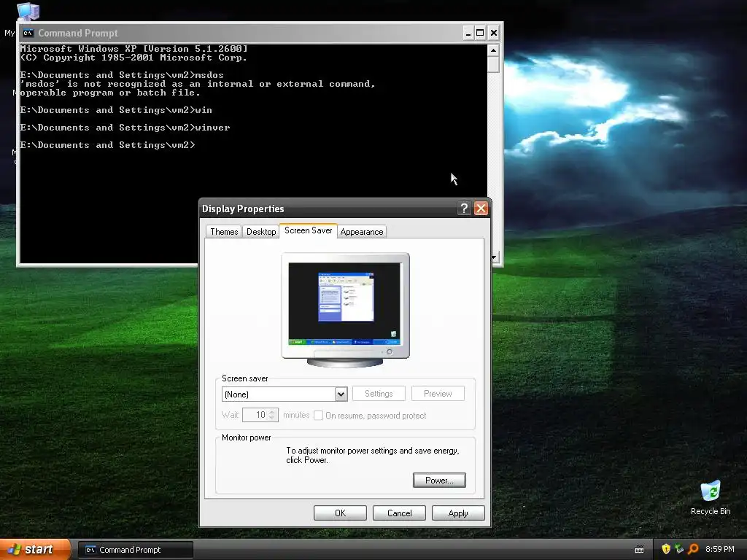Click Apply in Display Properties

(458, 513)
